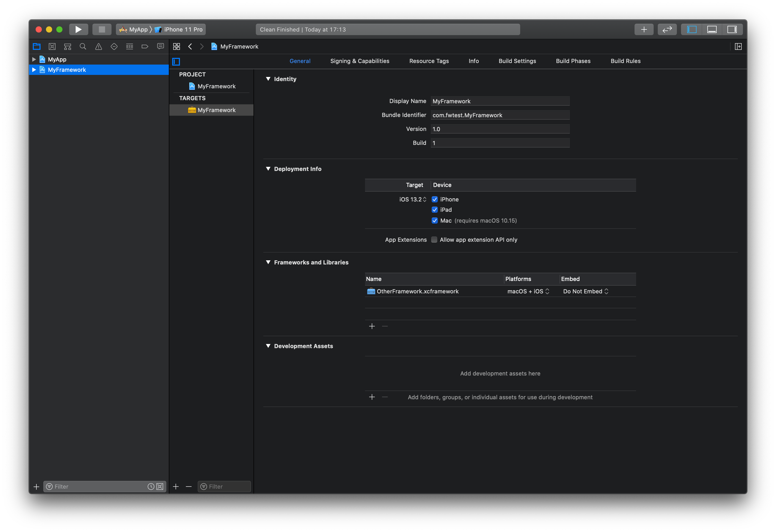Open Signing & Capabilities tab
This screenshot has width=776, height=532.
pos(360,61)
